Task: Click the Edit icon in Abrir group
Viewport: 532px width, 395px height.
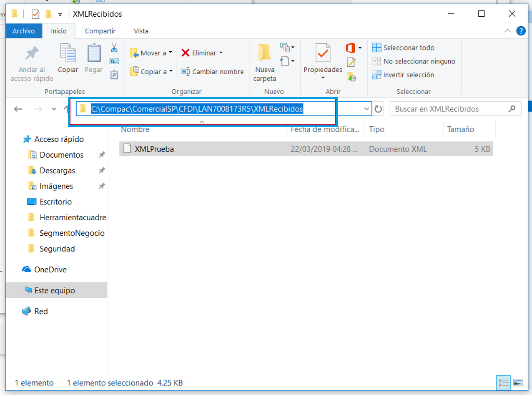Action: tap(351, 63)
